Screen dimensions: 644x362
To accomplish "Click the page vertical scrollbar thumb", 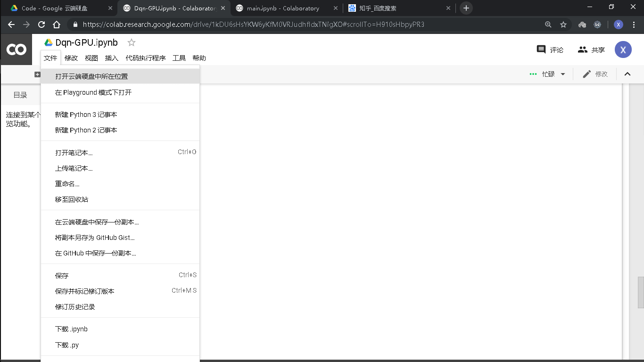I will point(641,292).
